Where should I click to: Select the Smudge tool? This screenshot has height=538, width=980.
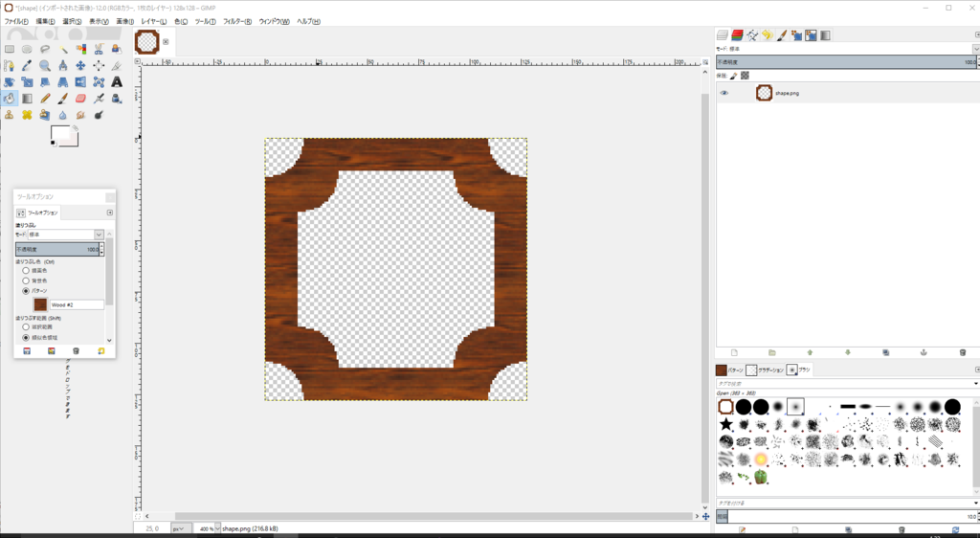click(x=80, y=115)
